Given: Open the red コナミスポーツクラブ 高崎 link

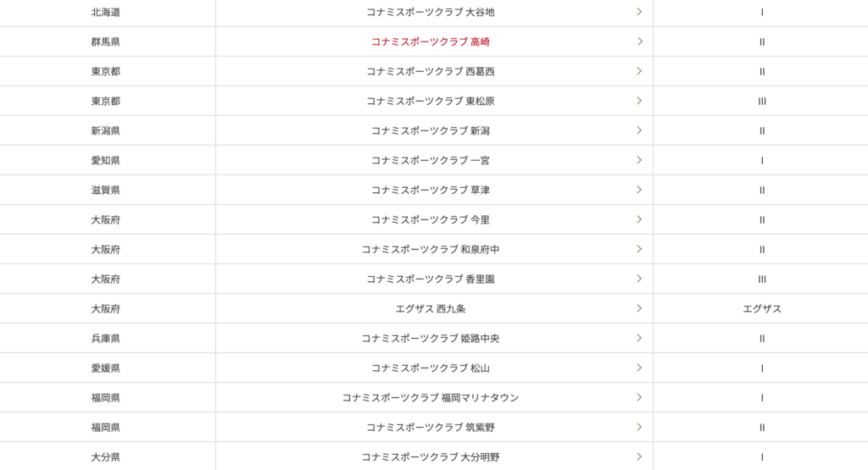Looking at the screenshot, I should pos(430,41).
